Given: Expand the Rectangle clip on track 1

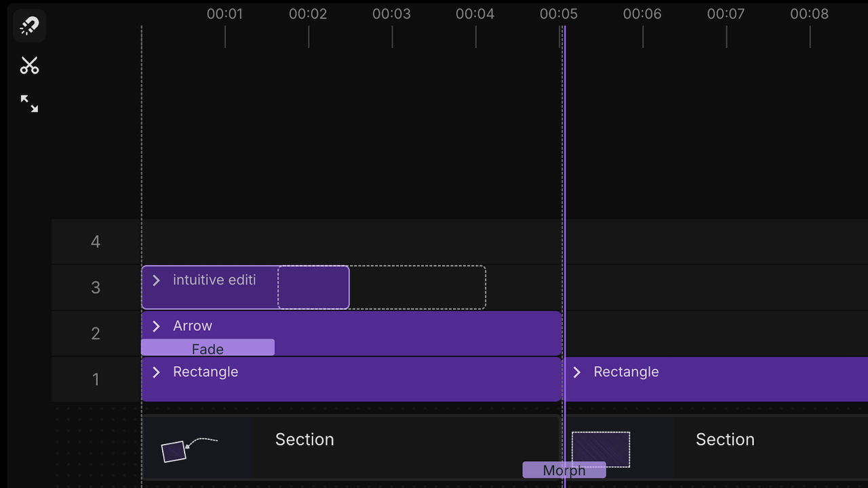Looking at the screenshot, I should click(156, 372).
